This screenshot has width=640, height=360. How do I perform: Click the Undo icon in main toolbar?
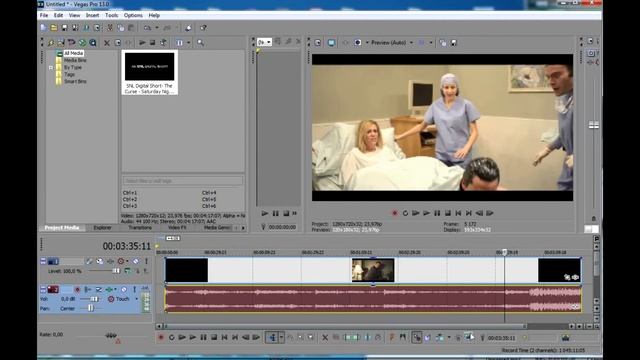pyautogui.click(x=147, y=28)
